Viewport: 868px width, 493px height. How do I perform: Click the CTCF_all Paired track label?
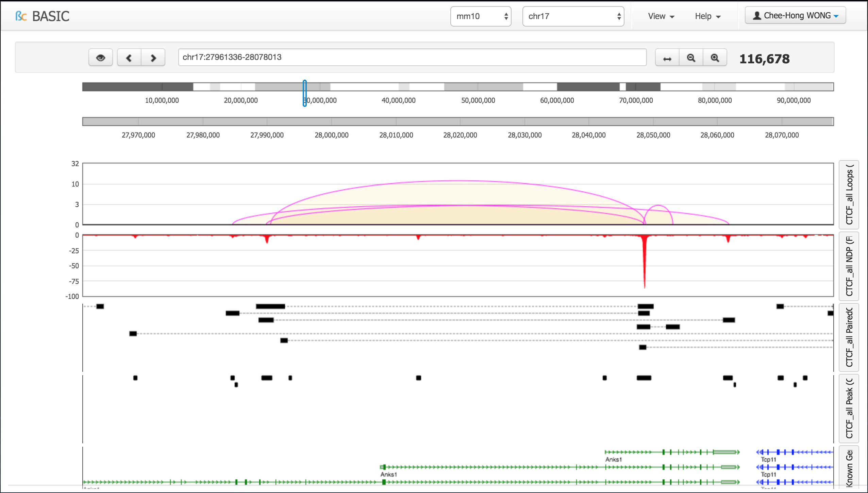[x=849, y=337]
